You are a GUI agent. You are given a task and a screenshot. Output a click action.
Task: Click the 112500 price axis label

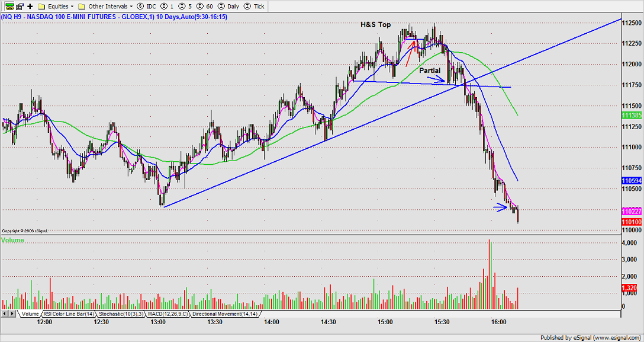[632, 23]
